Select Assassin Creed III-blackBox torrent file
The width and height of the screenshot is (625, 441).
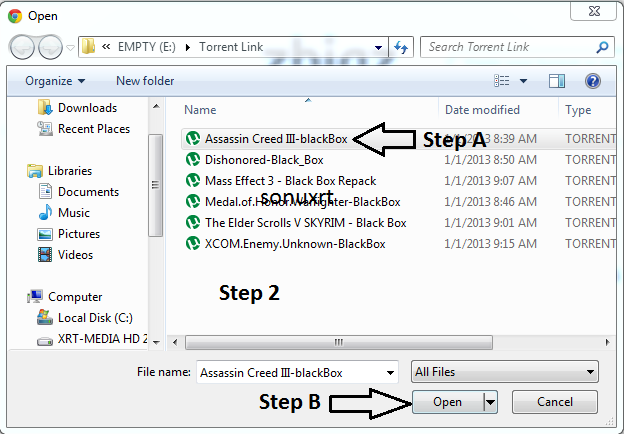(276, 139)
